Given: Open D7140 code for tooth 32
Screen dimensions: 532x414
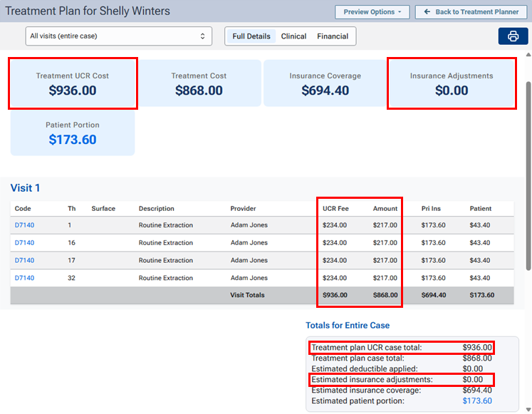Looking at the screenshot, I should (23, 279).
